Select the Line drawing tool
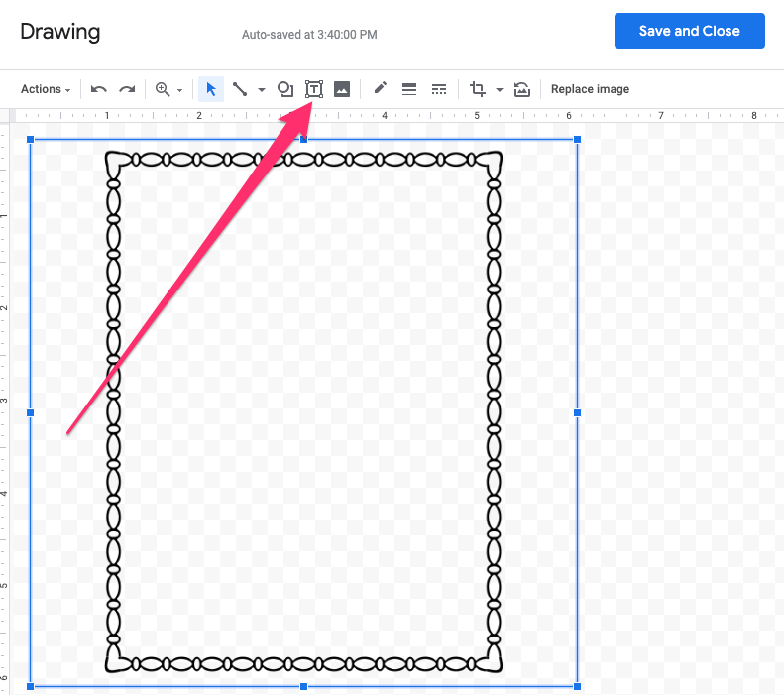 239,89
